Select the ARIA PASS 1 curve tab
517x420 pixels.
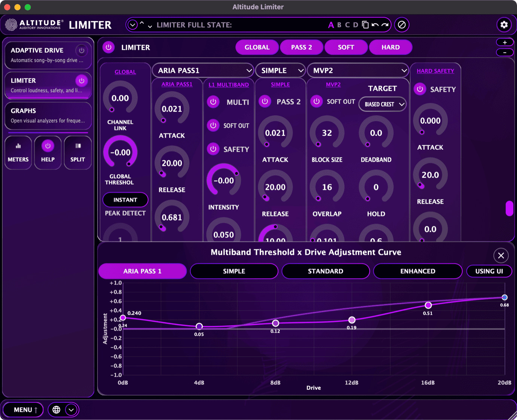(143, 271)
